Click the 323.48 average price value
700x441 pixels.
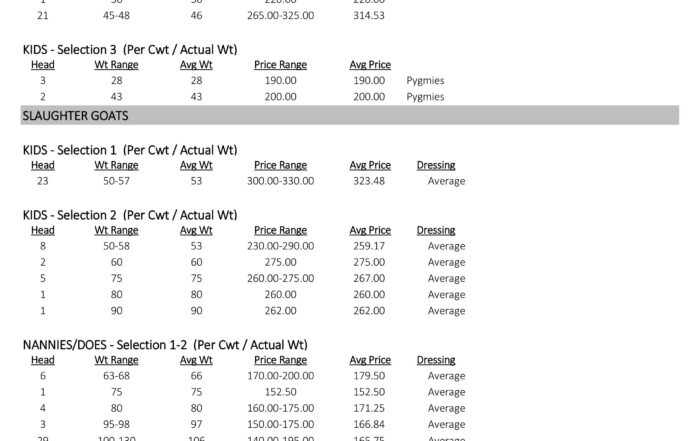coord(369,181)
